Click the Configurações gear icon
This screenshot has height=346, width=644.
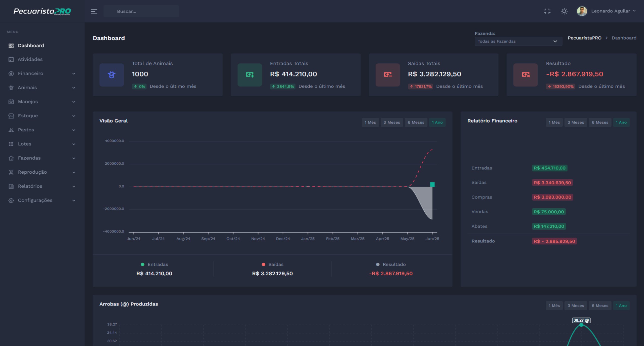pos(11,200)
